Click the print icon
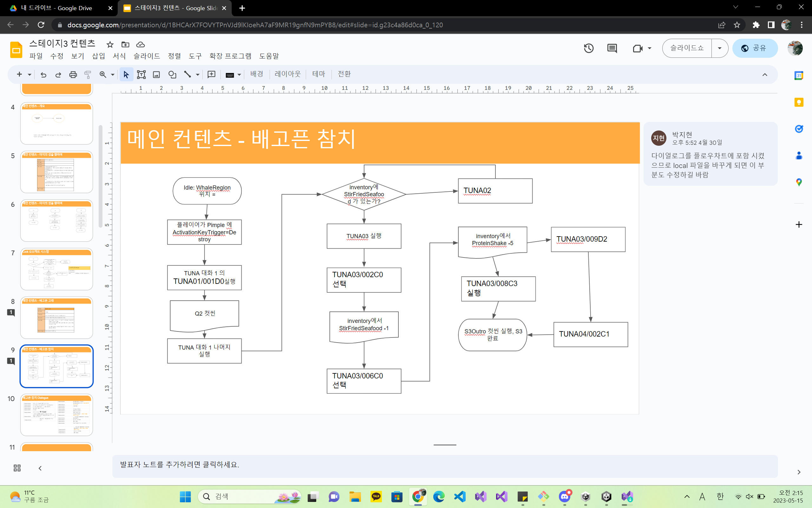Screen dimensions: 812x508 click(73, 75)
